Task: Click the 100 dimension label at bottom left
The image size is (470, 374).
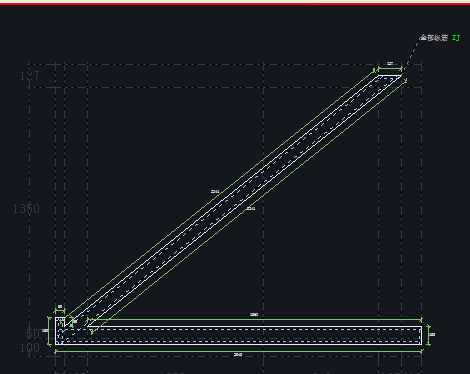Action: click(x=30, y=348)
